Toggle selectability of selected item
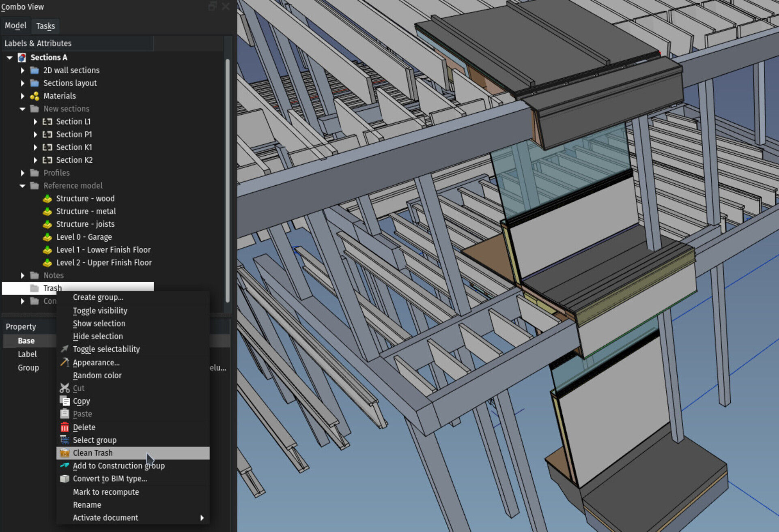779x532 pixels. point(106,349)
